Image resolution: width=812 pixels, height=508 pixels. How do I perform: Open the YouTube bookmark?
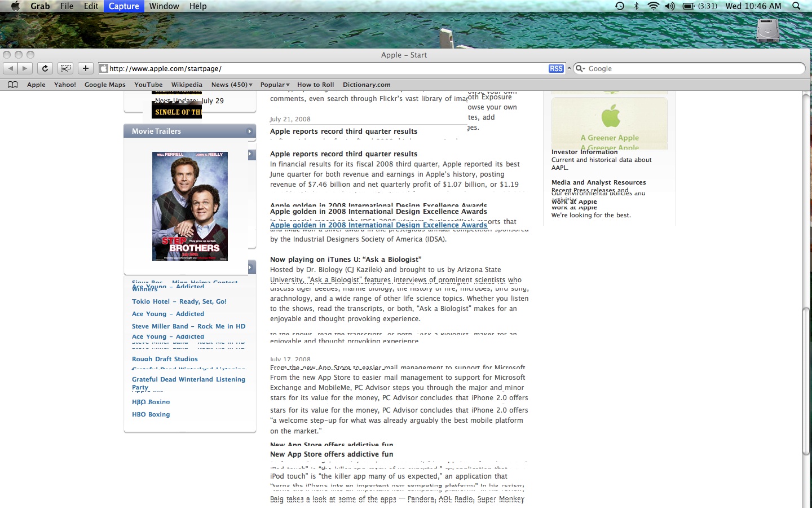click(148, 85)
